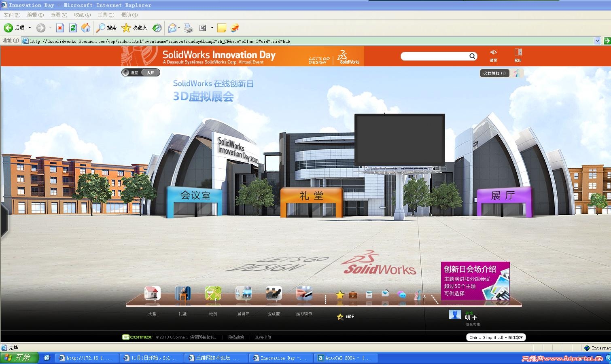
Task: Click the 大厅 lobby pill button
Action: click(151, 72)
